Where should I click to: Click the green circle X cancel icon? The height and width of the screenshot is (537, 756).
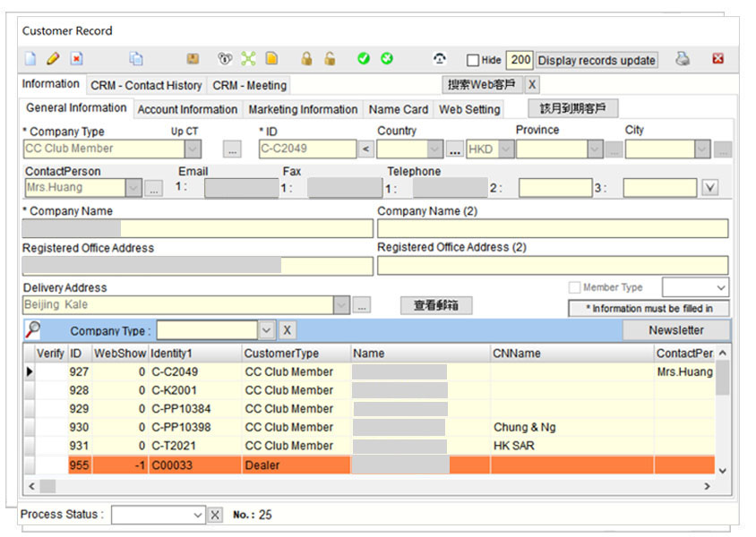pyautogui.click(x=387, y=59)
